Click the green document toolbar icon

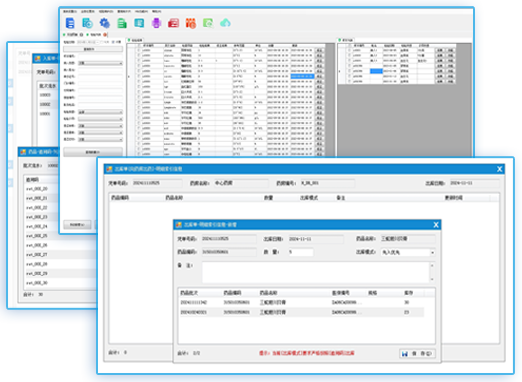[122, 23]
